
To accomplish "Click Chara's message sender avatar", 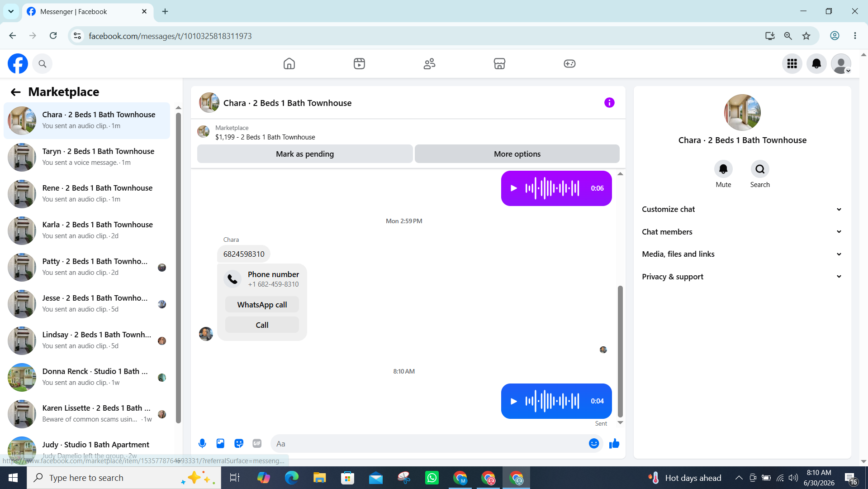I will (x=206, y=334).
